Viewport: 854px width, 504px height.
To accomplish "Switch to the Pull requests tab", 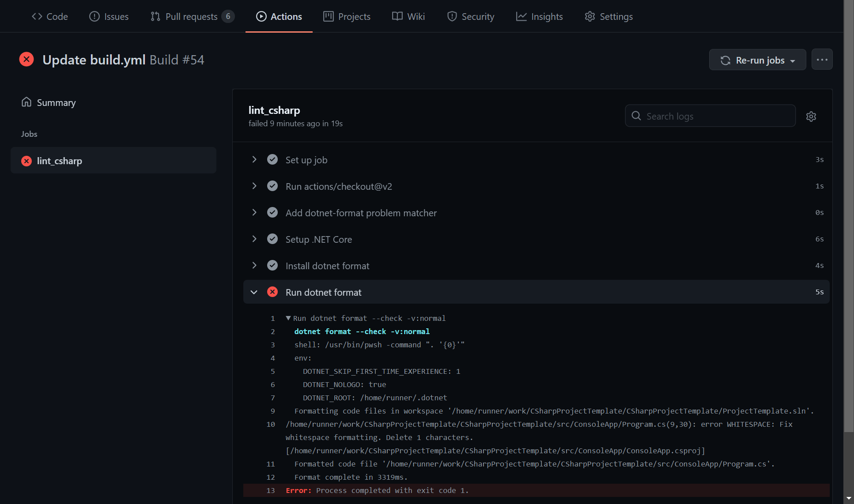I will point(192,17).
